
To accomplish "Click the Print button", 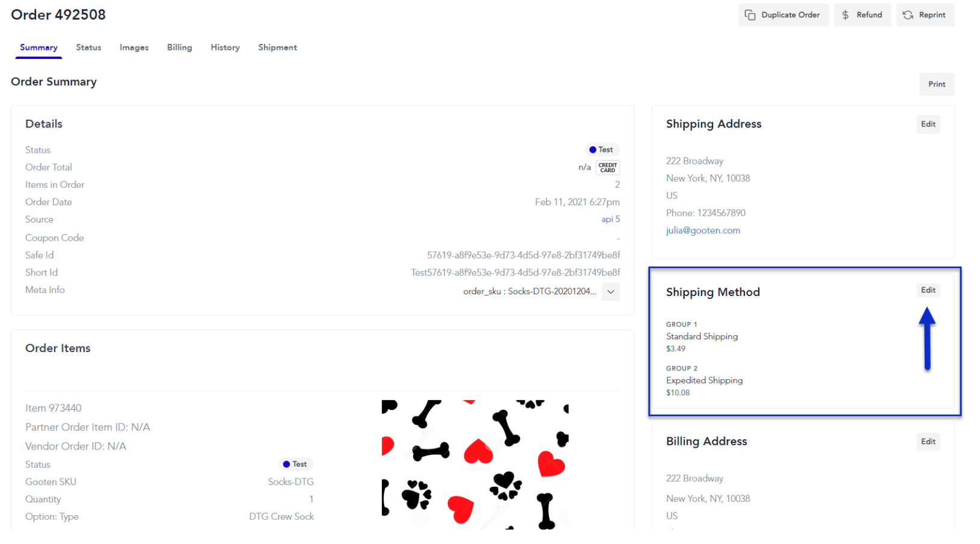I will click(x=937, y=84).
